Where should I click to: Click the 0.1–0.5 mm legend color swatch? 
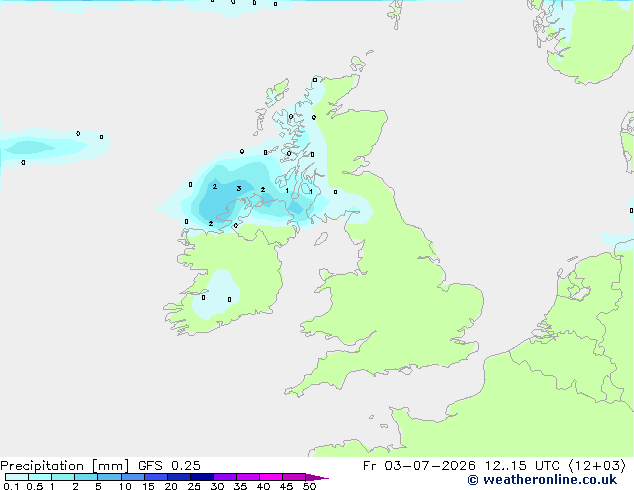pyautogui.click(x=17, y=477)
